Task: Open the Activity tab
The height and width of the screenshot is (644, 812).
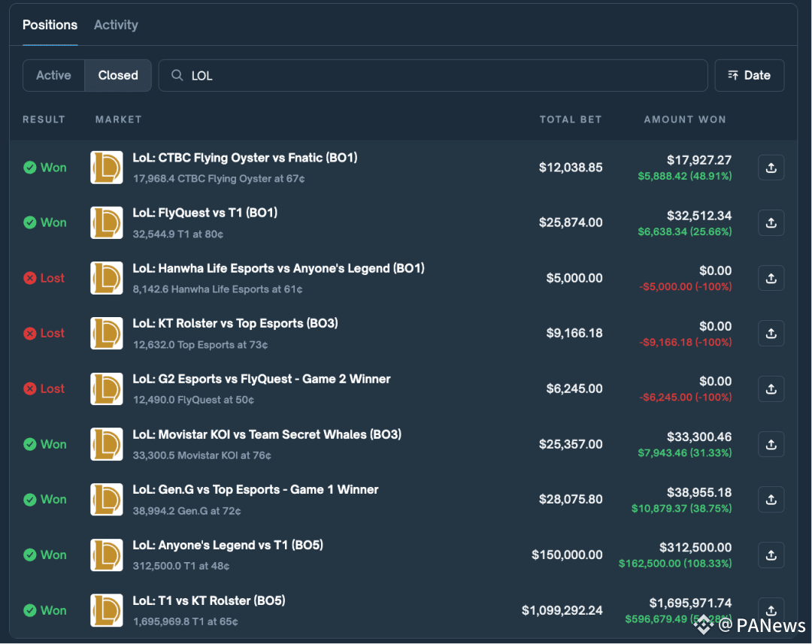Action: tap(116, 25)
